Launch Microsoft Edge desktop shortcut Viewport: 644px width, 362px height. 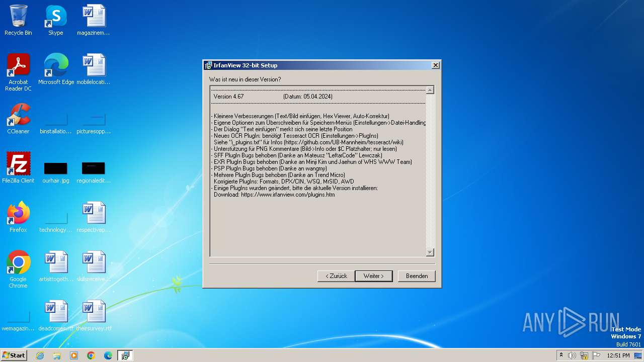pos(56,69)
